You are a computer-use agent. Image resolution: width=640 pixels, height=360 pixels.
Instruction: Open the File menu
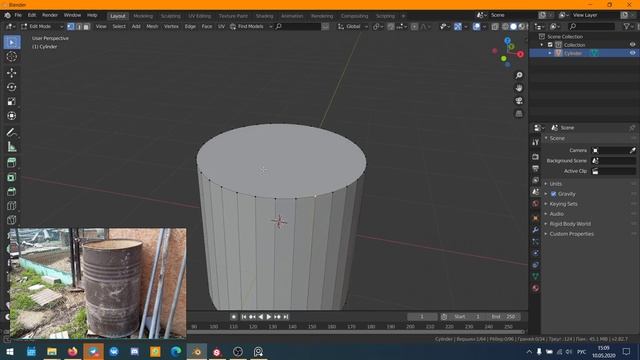(x=18, y=15)
